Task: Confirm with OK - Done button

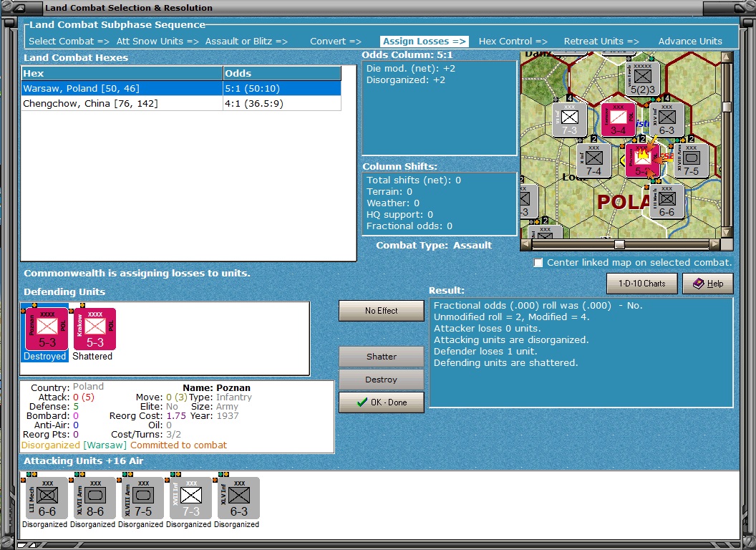Action: pyautogui.click(x=382, y=402)
